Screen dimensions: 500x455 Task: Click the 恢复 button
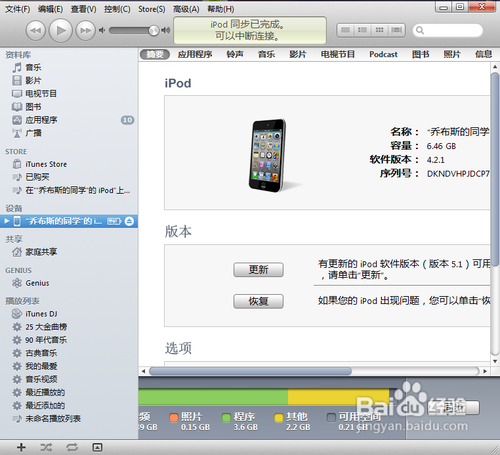[x=258, y=301]
